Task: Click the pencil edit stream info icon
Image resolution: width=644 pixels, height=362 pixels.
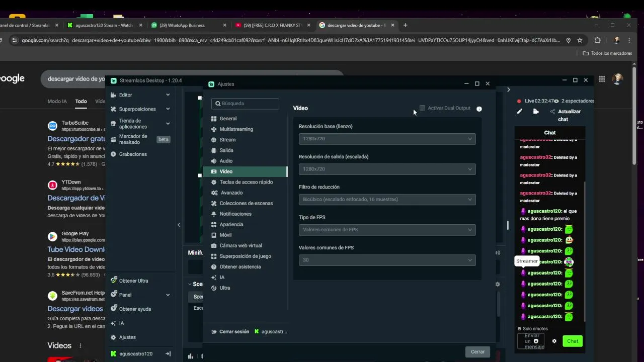Action: click(520, 112)
